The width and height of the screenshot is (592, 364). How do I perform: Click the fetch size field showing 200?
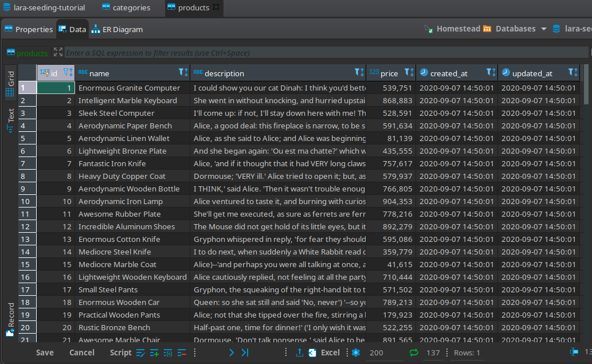pos(383,353)
